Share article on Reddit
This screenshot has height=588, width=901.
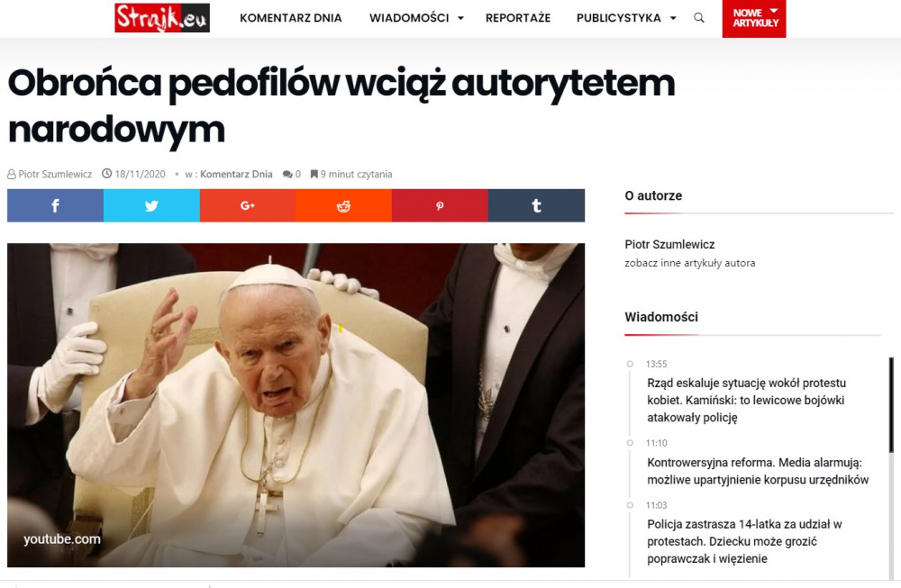(343, 205)
